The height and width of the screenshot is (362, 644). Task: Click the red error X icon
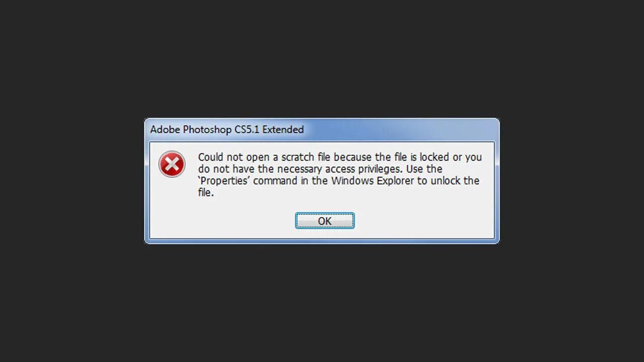pos(172,164)
